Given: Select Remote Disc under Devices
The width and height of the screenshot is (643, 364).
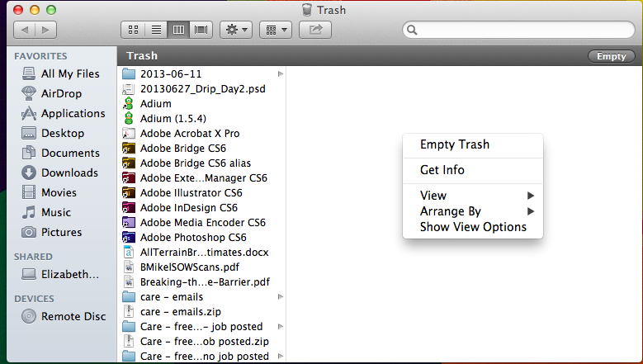Looking at the screenshot, I should (x=73, y=315).
